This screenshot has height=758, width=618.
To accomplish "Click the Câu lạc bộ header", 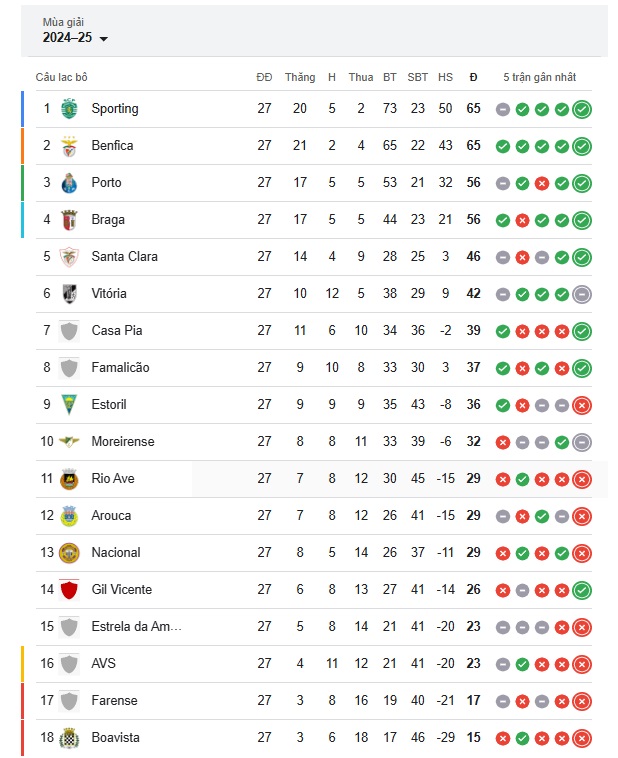I will (61, 77).
